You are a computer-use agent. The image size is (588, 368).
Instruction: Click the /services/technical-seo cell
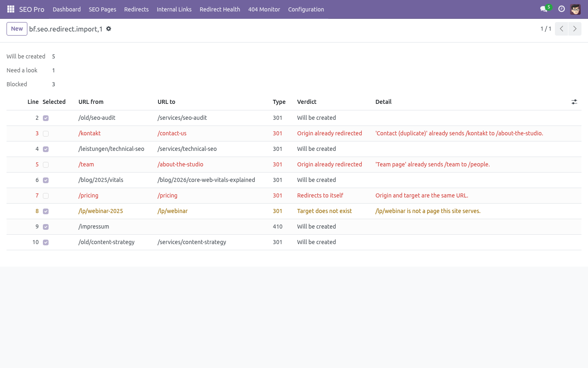187,149
